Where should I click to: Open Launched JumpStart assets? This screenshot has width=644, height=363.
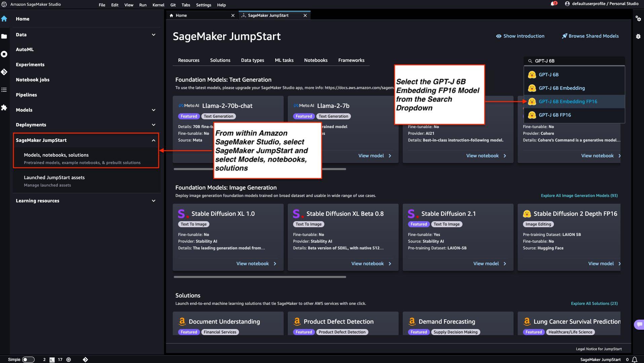coord(86,181)
